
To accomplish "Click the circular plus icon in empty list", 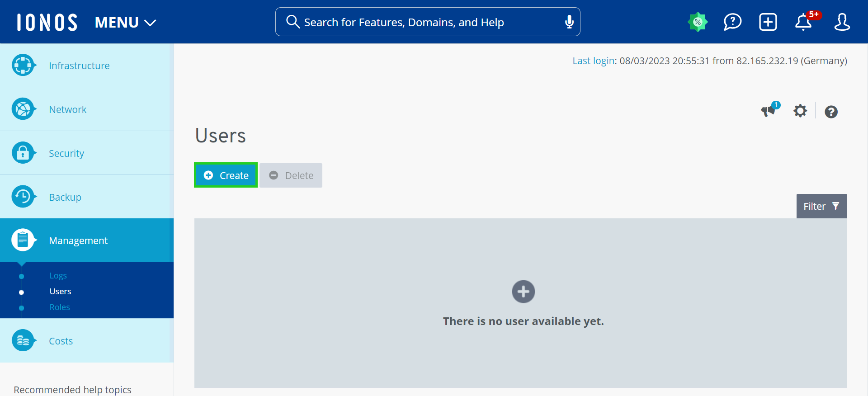I will (x=523, y=292).
